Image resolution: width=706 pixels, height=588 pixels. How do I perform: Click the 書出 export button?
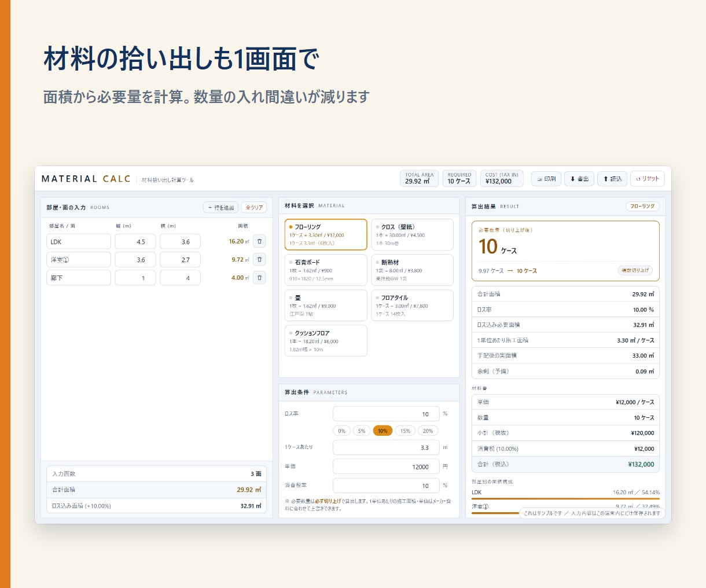point(579,179)
